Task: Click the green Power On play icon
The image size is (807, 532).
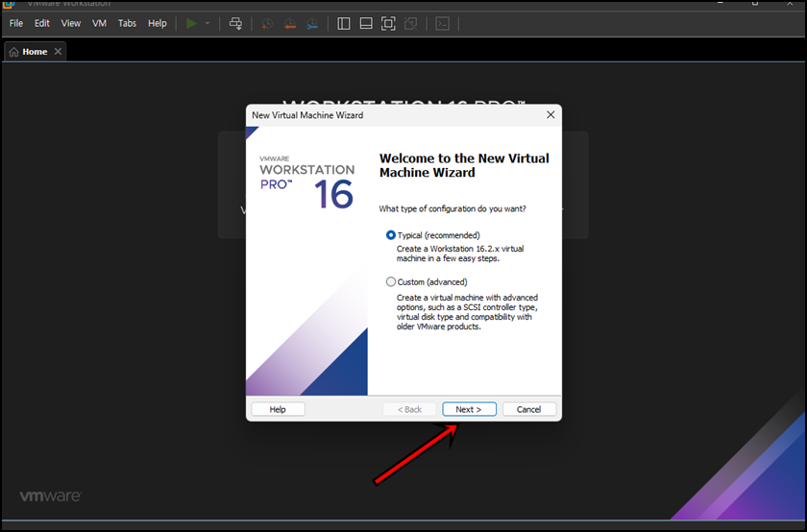Action: pyautogui.click(x=191, y=24)
